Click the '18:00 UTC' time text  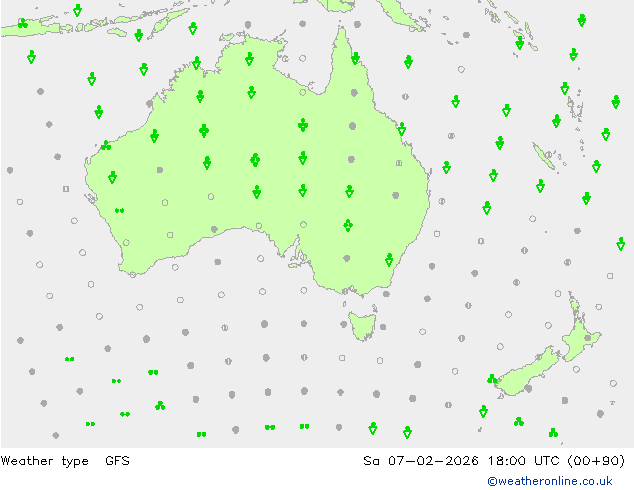523,460
